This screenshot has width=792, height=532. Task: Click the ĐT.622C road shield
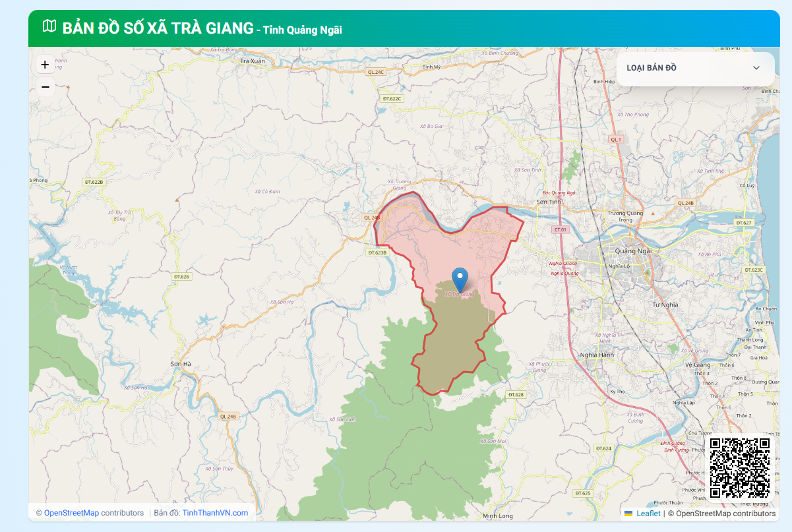[x=392, y=98]
